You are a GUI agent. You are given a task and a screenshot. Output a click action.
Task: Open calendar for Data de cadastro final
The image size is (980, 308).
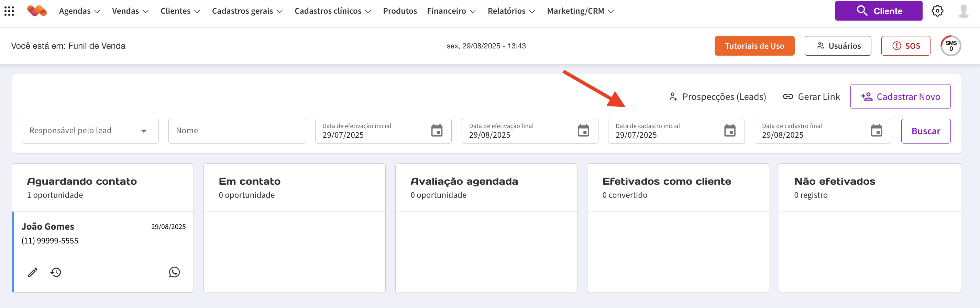876,131
